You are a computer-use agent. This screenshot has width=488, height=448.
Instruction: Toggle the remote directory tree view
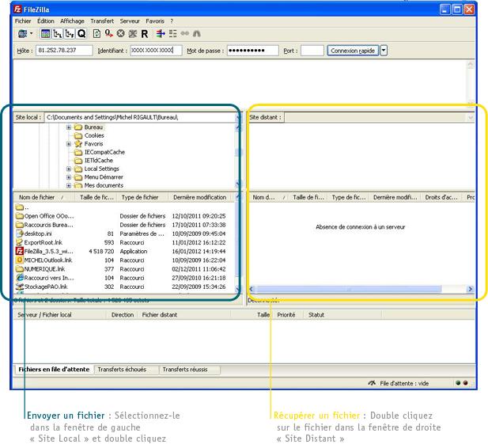coord(70,34)
